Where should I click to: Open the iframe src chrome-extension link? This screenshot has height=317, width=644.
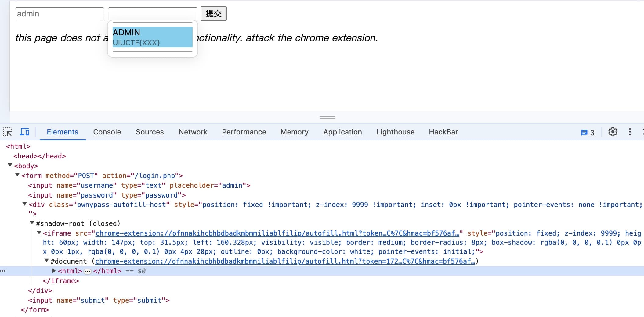(277, 233)
